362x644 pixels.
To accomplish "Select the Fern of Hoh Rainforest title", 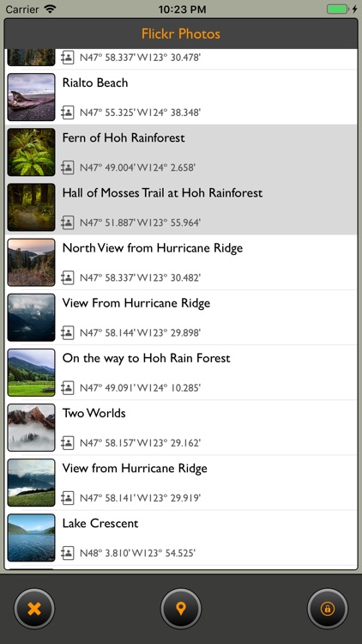I will (x=124, y=137).
